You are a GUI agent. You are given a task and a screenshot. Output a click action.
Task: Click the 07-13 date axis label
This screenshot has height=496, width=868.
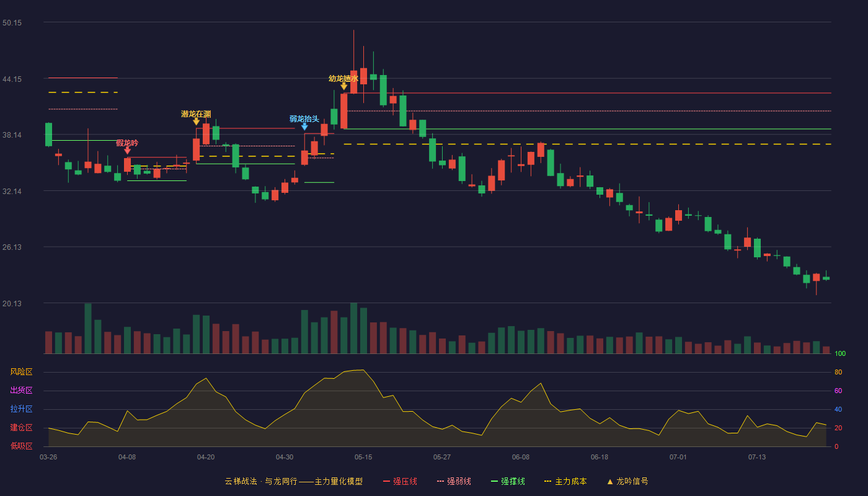click(x=757, y=457)
